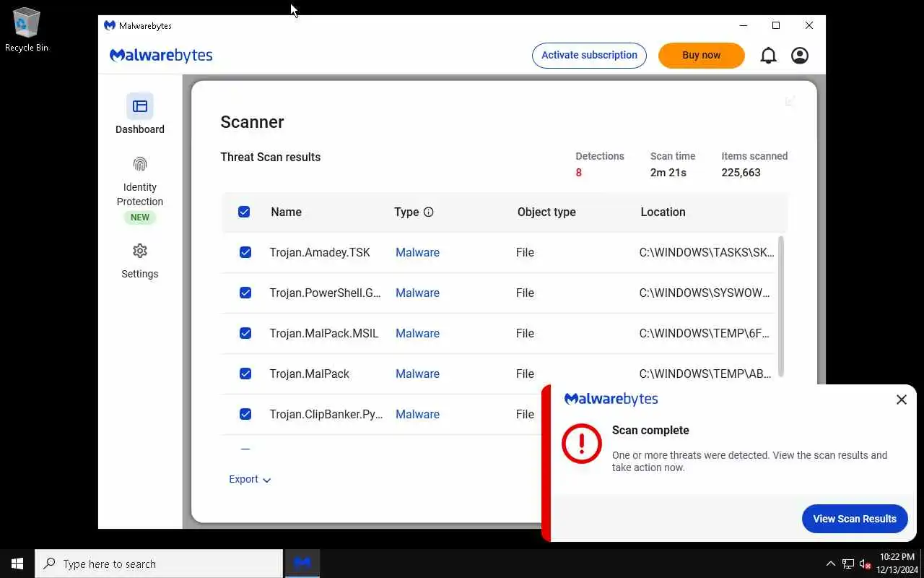Uncheck Trojan.MalPack.MSIL checkbox

tap(245, 333)
